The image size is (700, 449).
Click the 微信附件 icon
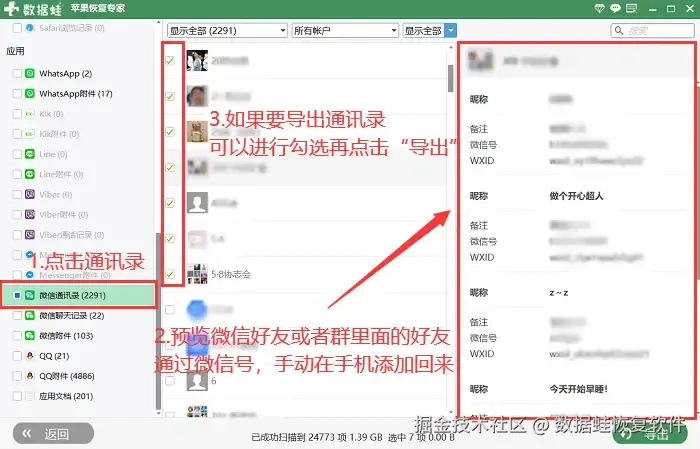click(x=29, y=335)
